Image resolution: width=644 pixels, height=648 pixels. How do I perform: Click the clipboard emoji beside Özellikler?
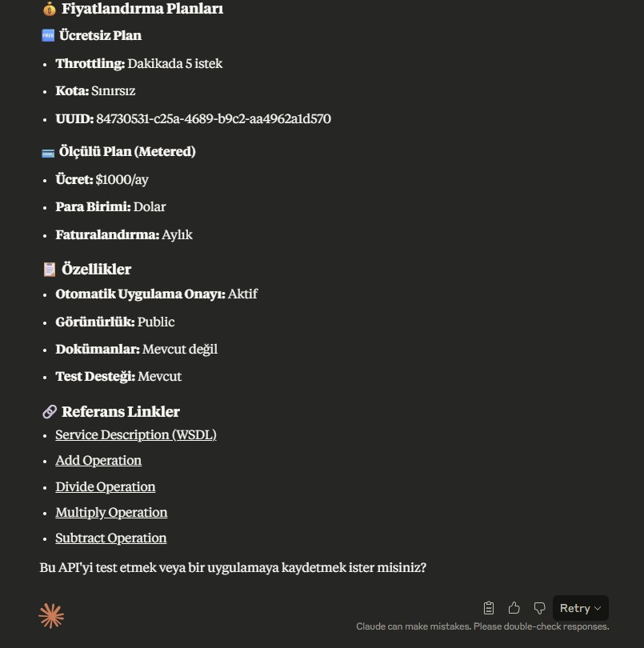49,270
